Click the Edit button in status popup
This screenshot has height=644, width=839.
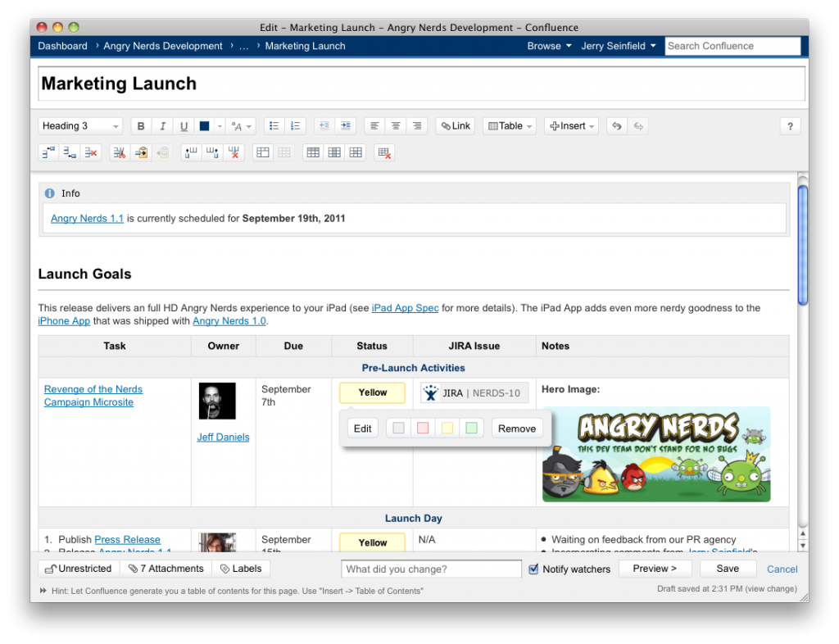point(362,429)
